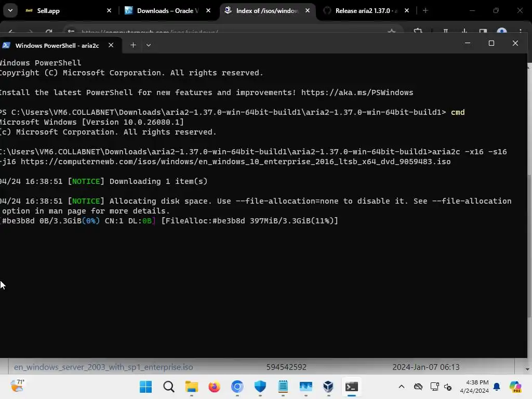Show hidden system tray icons
Viewport: 532px width, 399px height.
point(402,387)
